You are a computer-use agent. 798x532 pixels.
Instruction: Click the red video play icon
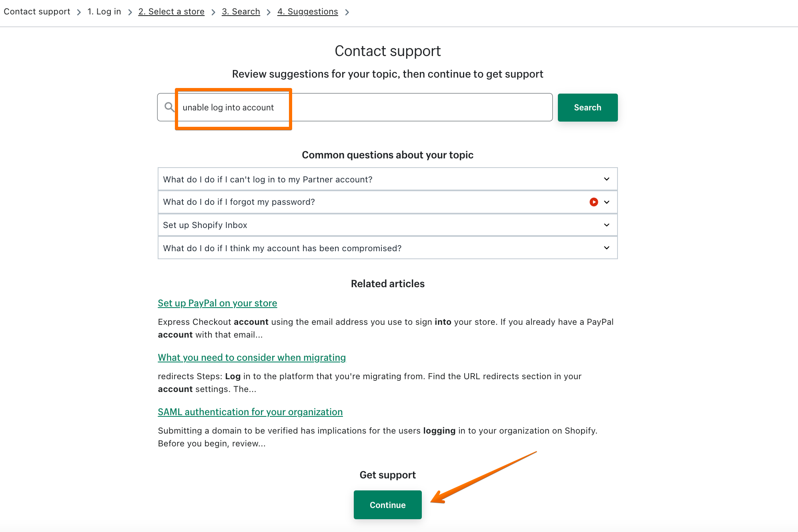593,202
